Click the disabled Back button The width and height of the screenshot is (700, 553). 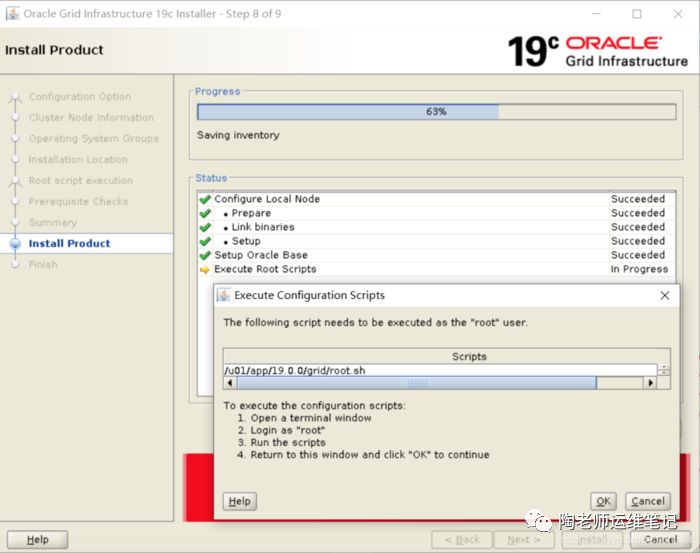click(462, 540)
